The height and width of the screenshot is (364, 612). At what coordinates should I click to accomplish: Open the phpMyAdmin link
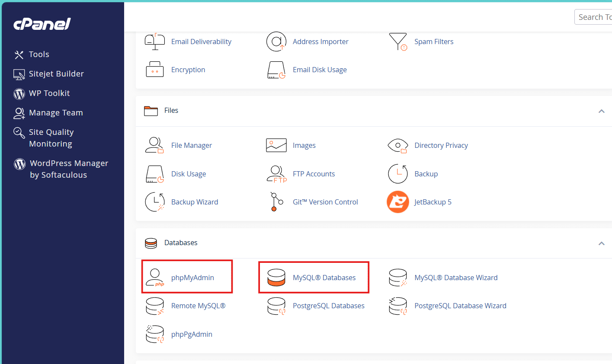(x=192, y=278)
